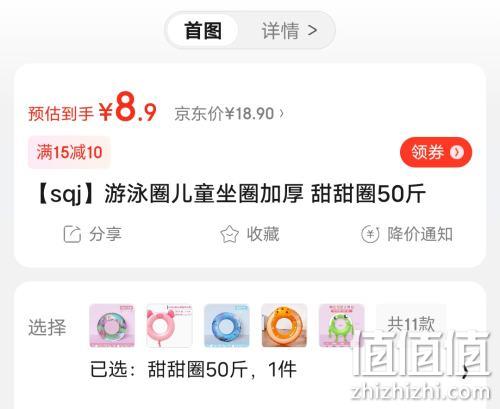Tap the arrow circle inside 领券 button
Image resolution: width=500 pixels, height=409 pixels.
tap(457, 152)
